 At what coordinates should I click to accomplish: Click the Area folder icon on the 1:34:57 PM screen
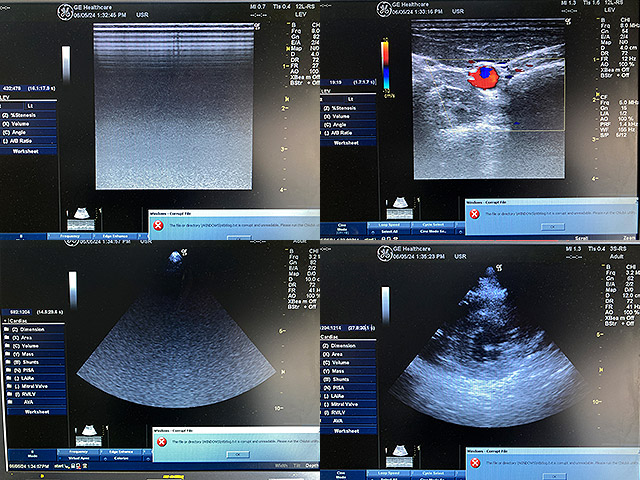click(x=7, y=338)
